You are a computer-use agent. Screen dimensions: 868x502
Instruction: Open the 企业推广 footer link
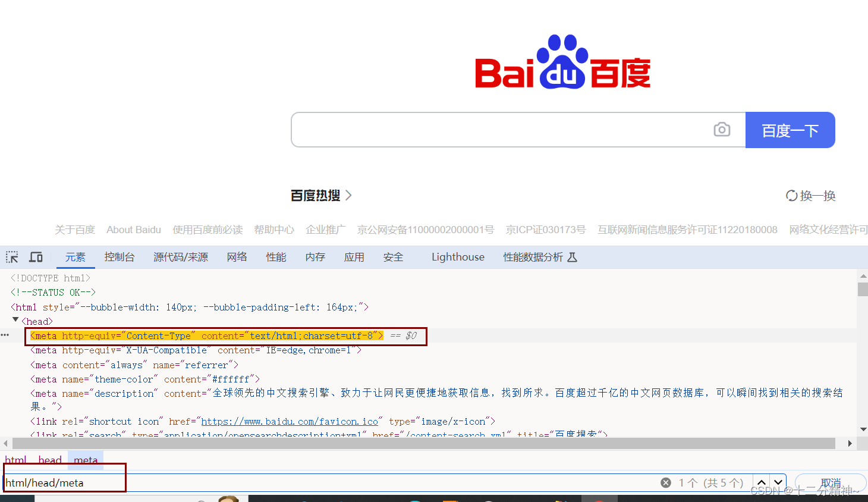point(325,230)
